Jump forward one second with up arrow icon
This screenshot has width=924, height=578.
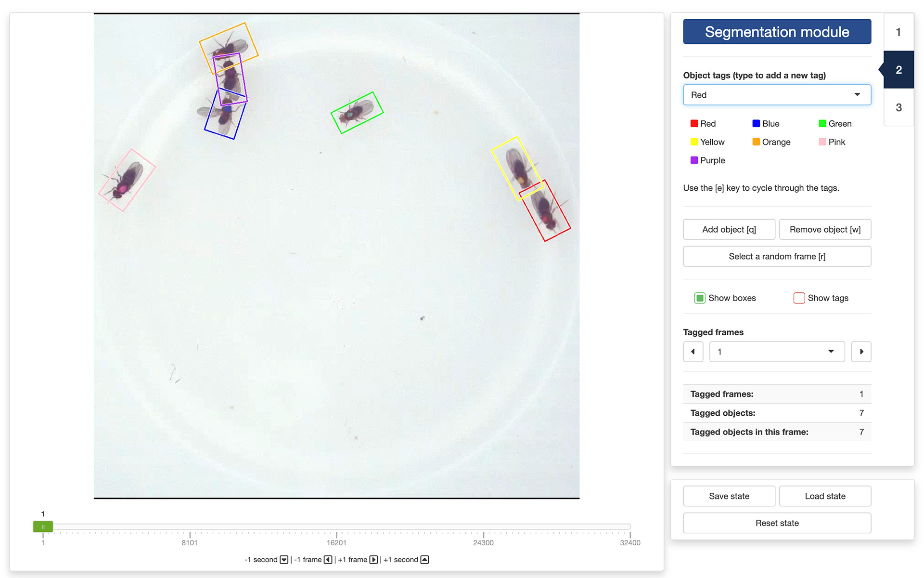[424, 560]
